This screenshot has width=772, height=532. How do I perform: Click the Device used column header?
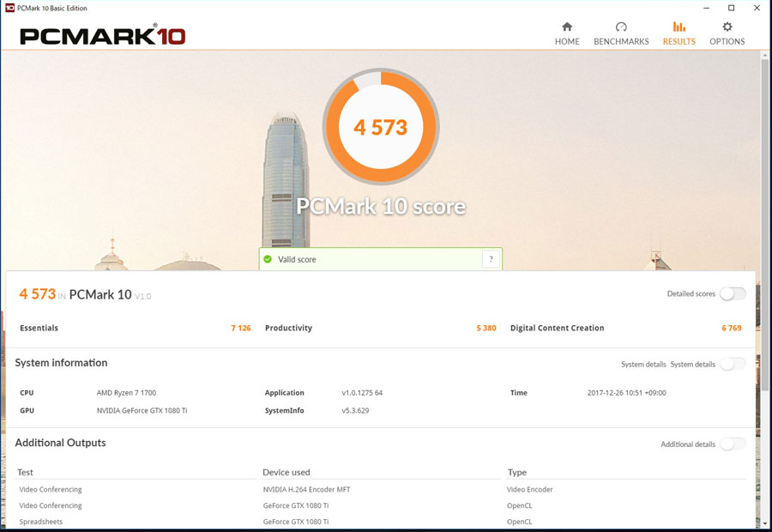[286, 473]
